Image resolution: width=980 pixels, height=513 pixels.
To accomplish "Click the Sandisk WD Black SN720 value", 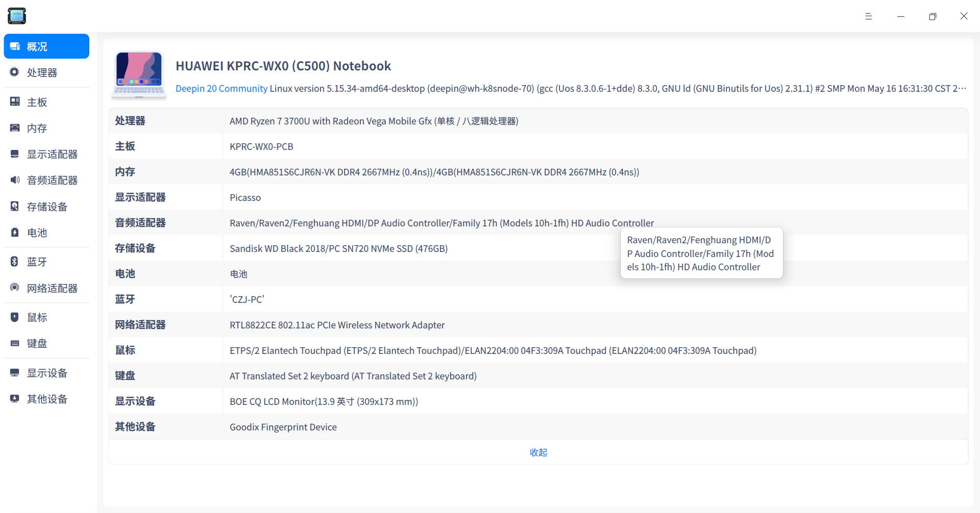I will [x=338, y=248].
